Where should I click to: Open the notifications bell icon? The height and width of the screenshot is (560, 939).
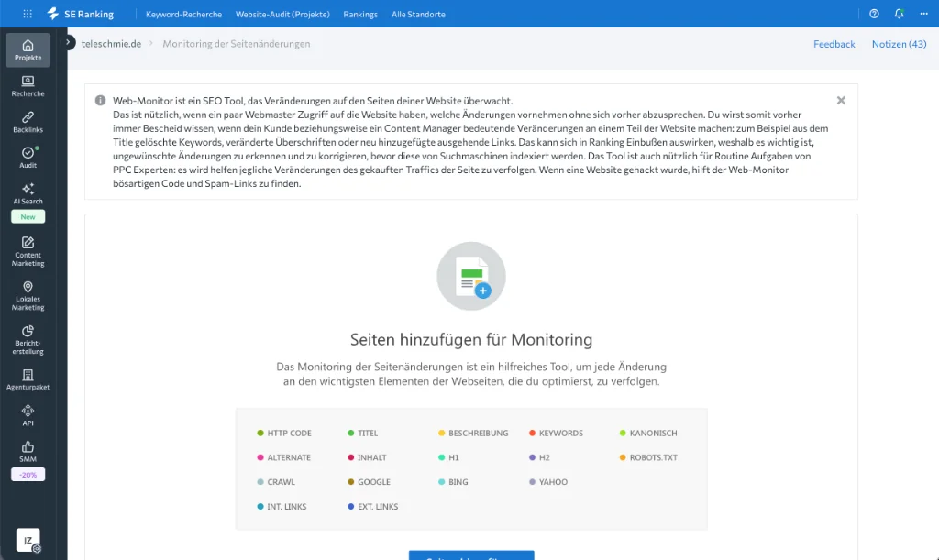tap(899, 14)
